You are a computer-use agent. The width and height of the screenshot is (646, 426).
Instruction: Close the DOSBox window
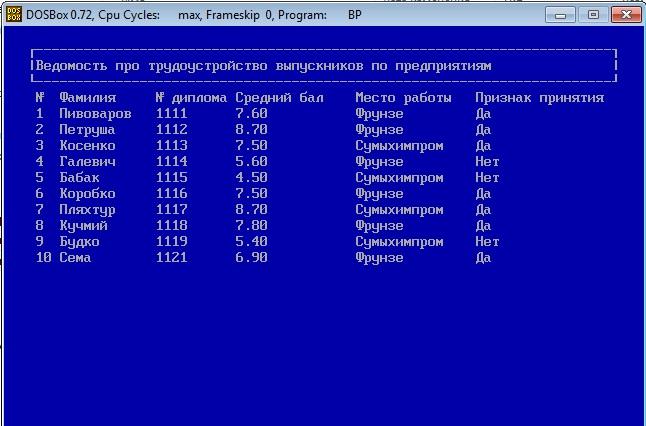(624, 14)
